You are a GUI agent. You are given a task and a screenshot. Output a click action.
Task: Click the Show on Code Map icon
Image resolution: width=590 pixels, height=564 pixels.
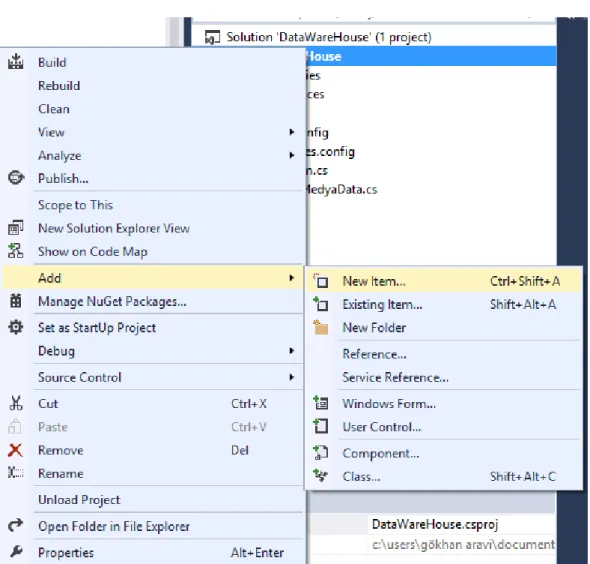(15, 251)
